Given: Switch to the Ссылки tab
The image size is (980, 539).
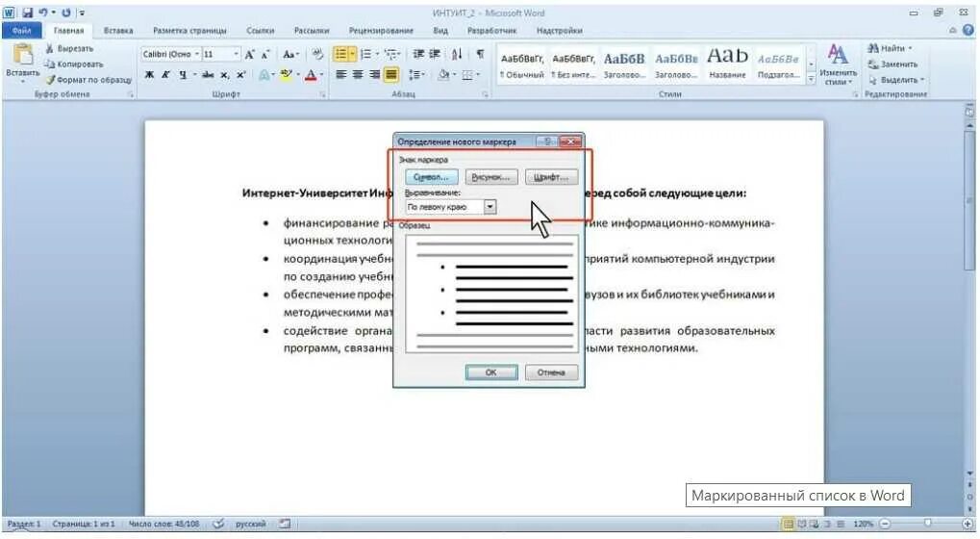Looking at the screenshot, I should coord(260,30).
